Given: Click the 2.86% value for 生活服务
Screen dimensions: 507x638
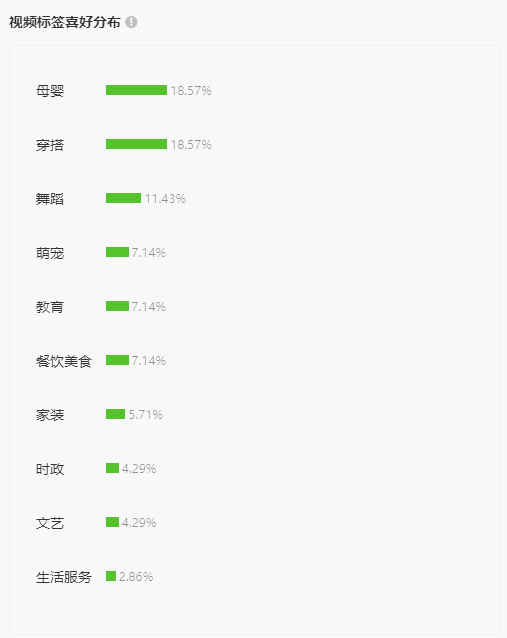Looking at the screenshot, I should 136,577.
